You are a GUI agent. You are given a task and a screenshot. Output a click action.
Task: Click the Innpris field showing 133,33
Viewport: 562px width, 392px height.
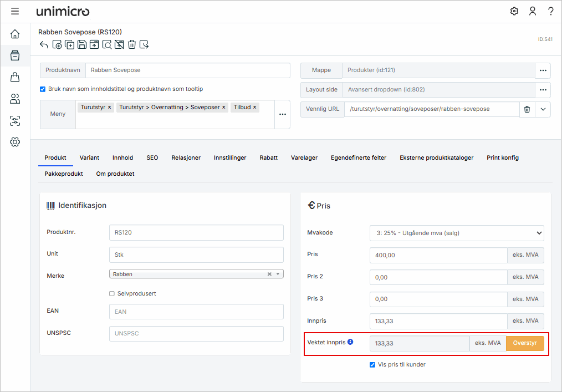[x=438, y=321]
